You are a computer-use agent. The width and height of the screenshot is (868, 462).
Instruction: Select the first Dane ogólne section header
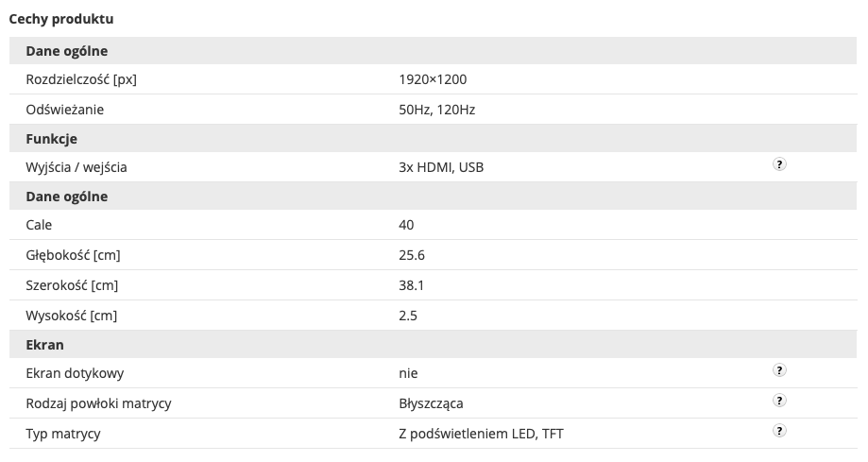coord(433,51)
